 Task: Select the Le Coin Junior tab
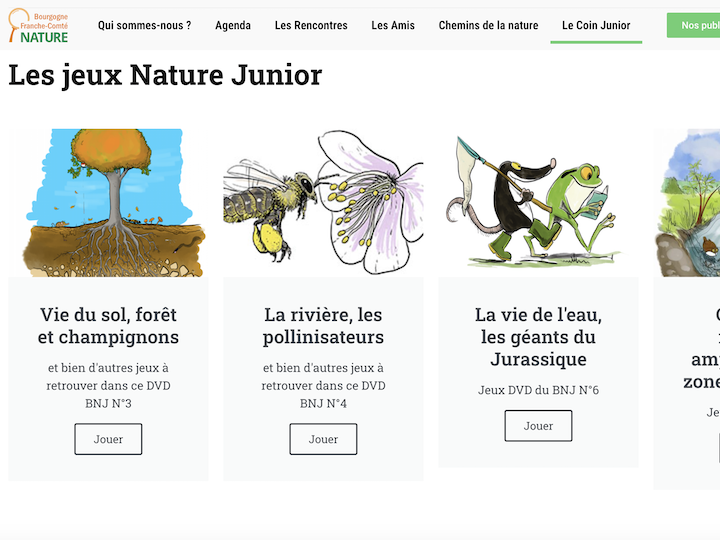pyautogui.click(x=596, y=26)
